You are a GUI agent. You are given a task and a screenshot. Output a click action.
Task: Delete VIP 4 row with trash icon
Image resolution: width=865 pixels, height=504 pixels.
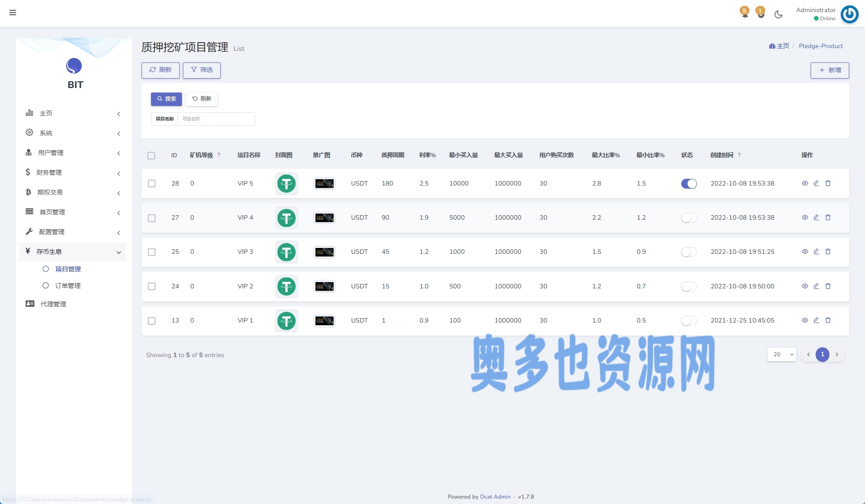(828, 217)
